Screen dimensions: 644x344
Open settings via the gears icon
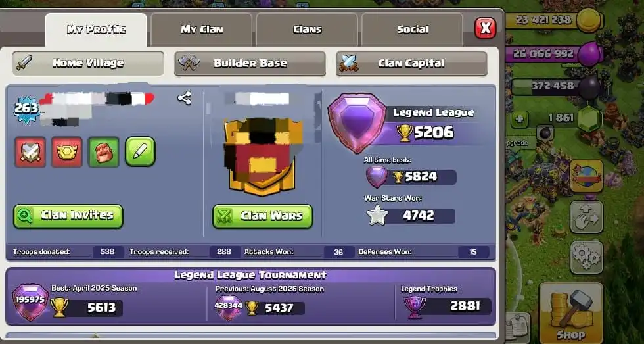coord(586,257)
